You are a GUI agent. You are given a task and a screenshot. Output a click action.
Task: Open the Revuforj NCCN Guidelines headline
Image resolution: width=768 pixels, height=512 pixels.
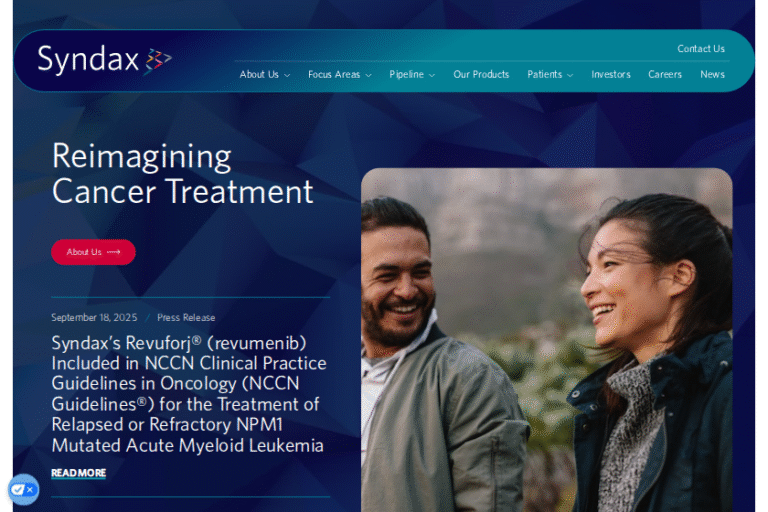[189, 394]
